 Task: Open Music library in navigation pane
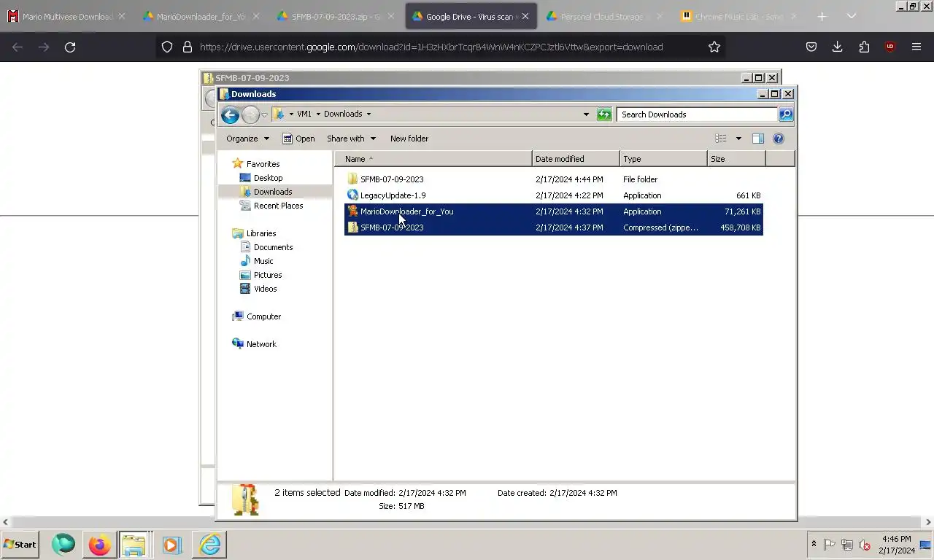tap(256, 261)
